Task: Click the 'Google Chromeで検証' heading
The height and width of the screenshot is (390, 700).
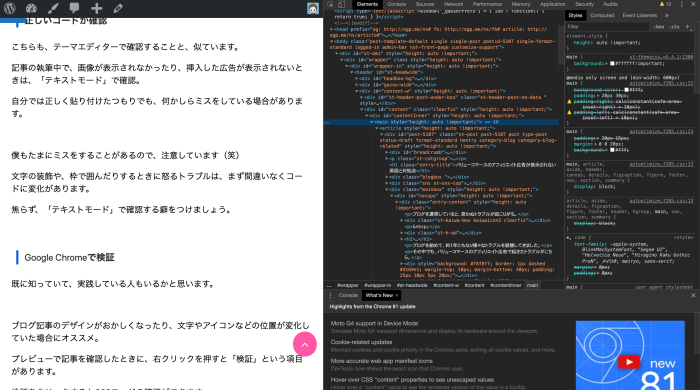Action: (x=70, y=257)
